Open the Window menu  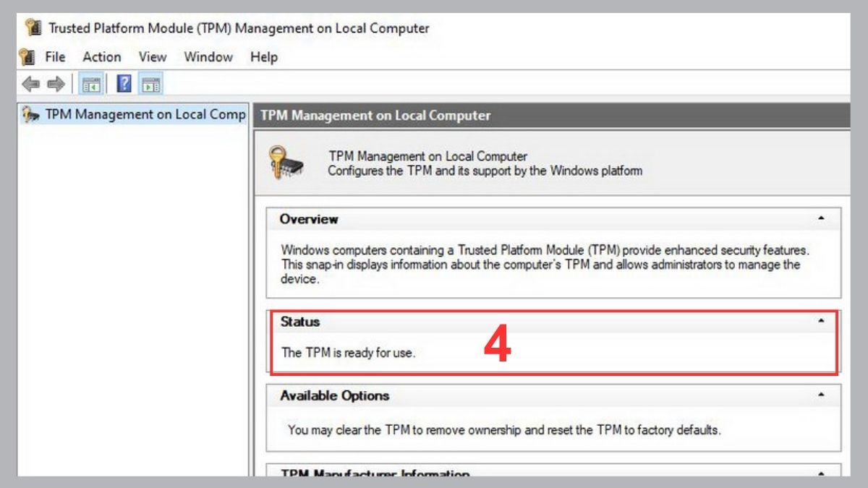[x=208, y=56]
